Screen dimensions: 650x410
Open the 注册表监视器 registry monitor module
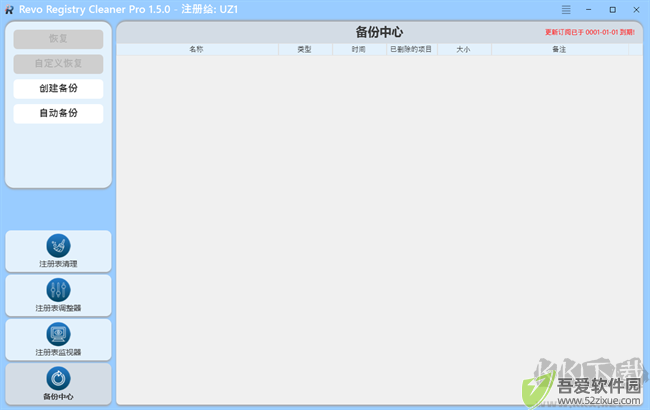(58, 340)
